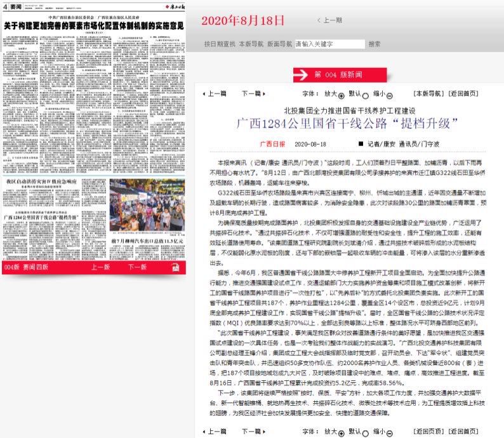Viewport: 504px width, 438px height.
Task: Select bottom 默认 font size option
Action: pyautogui.click(x=365, y=433)
